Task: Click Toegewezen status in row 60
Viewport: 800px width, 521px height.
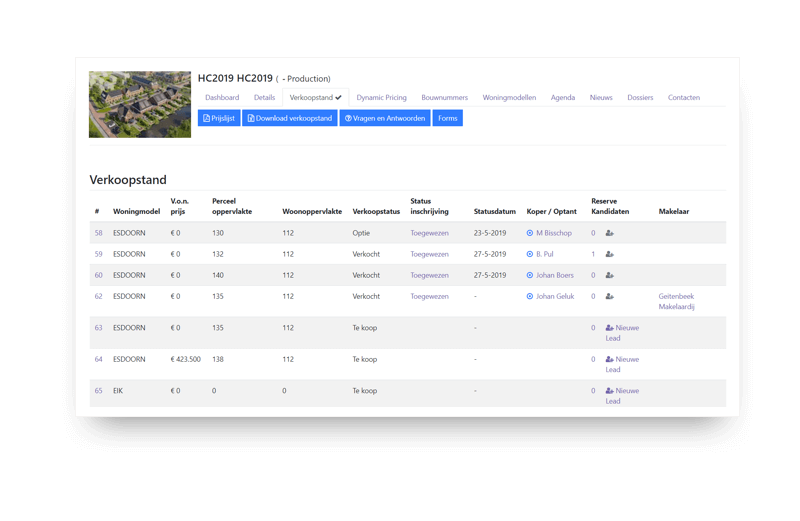Action: point(430,275)
